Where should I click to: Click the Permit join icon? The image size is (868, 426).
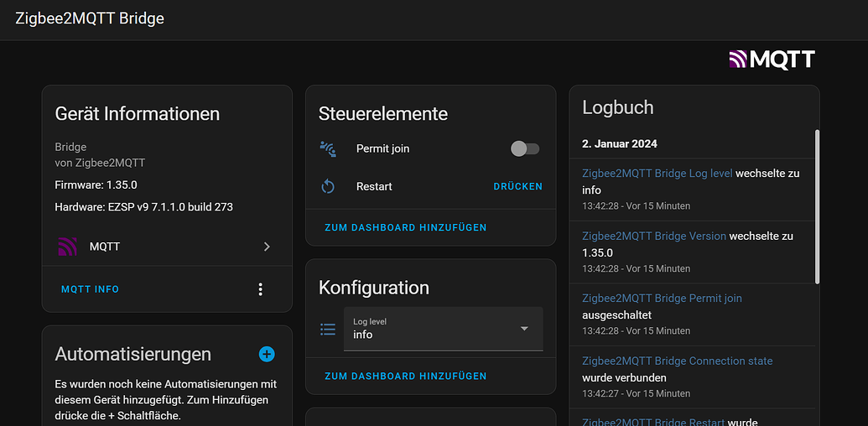pos(328,148)
